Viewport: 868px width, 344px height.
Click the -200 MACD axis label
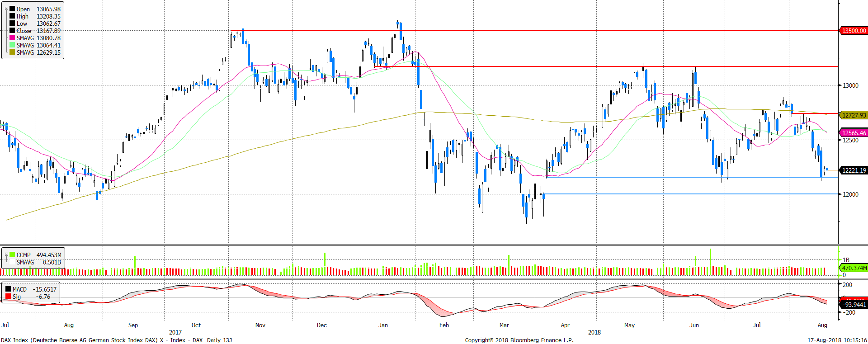tap(849, 312)
